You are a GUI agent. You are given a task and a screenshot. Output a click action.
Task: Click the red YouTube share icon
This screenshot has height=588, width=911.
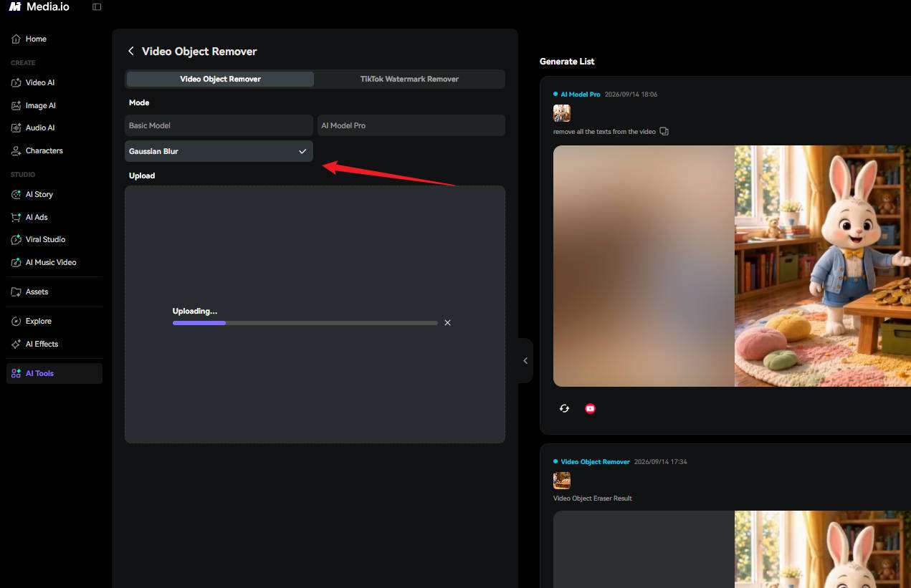coord(590,408)
